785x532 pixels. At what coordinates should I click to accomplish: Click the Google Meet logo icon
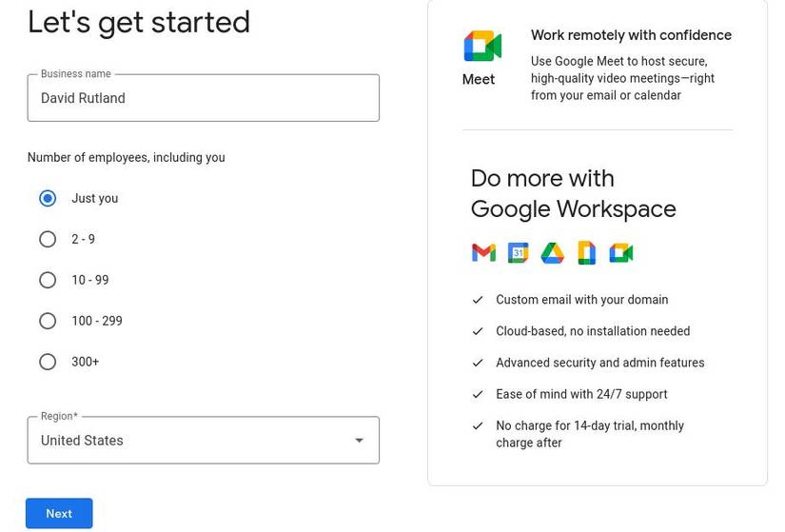[482, 46]
